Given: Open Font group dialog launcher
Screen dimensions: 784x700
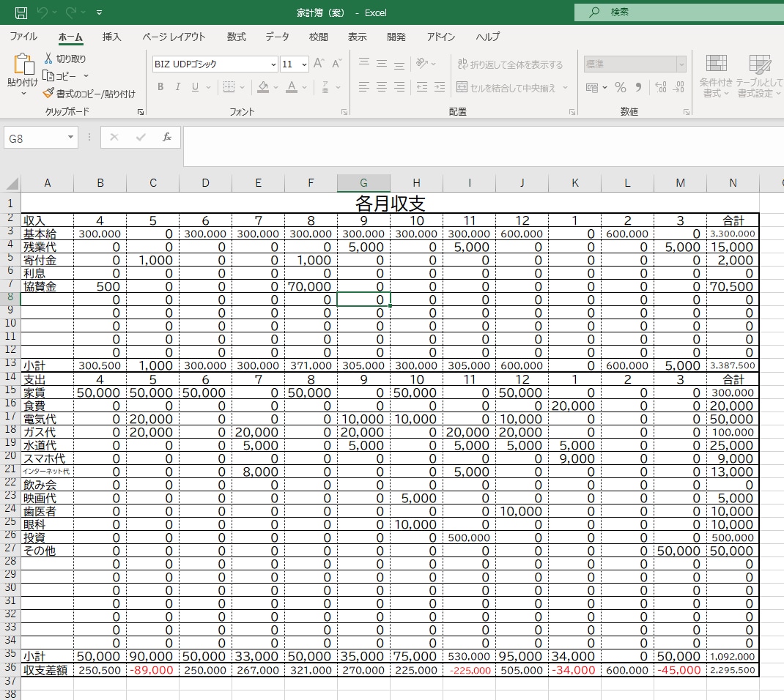Looking at the screenshot, I should point(344,112).
